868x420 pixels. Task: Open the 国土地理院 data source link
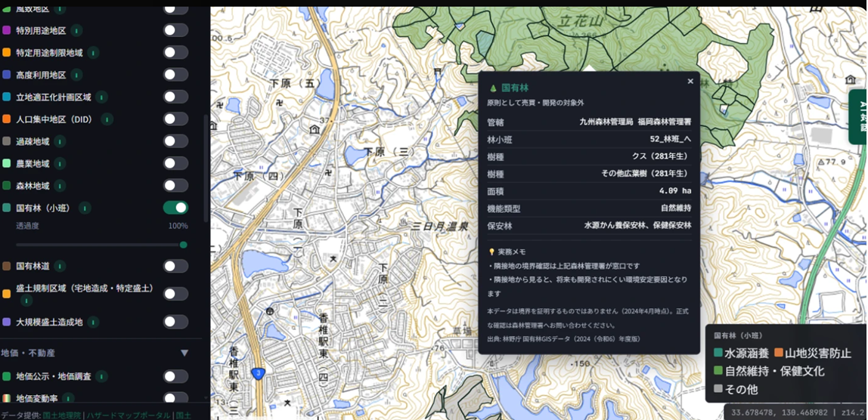pos(61,415)
